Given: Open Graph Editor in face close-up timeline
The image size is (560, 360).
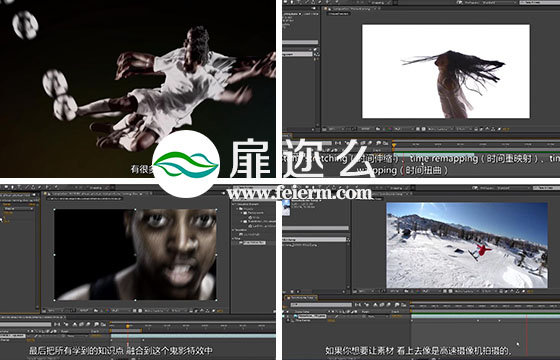Looking at the screenshot, I should click(103, 324).
